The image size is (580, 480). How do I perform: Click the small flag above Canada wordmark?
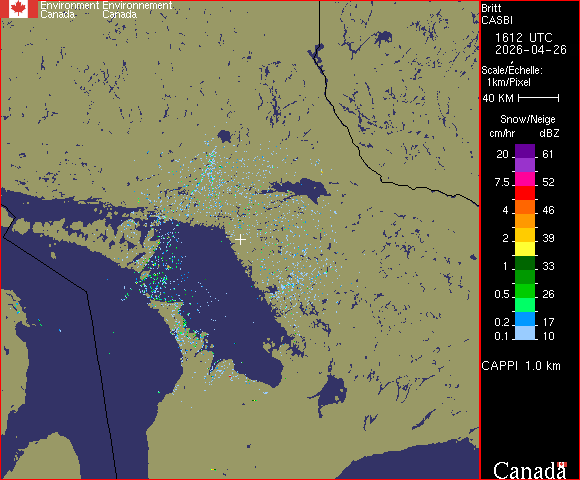point(562,464)
